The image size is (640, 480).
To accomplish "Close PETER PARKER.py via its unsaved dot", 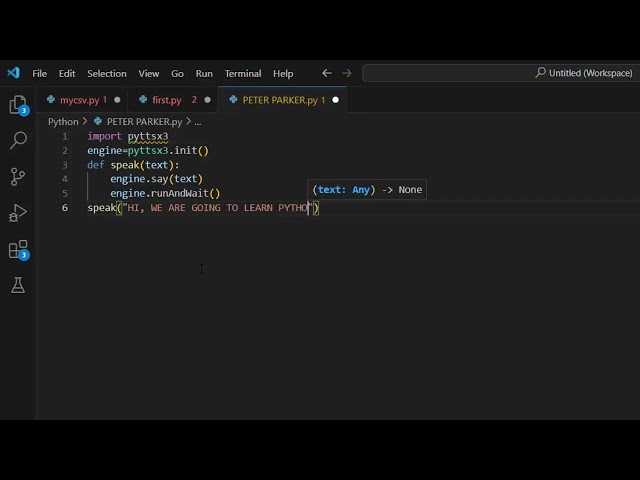I will coord(336,100).
